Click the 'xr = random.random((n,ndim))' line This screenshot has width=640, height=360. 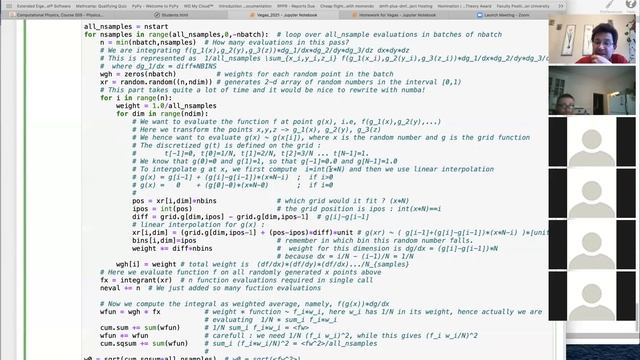(x=280, y=82)
